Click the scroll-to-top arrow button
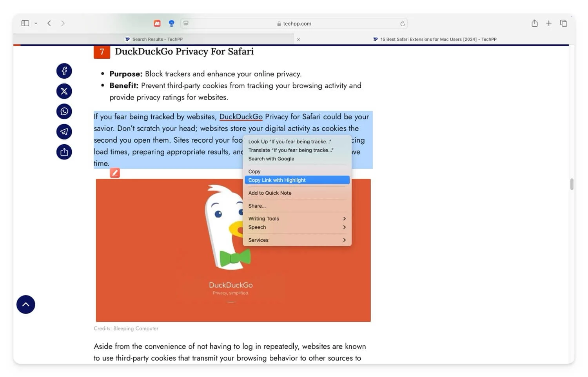The height and width of the screenshot is (377, 588). click(26, 304)
